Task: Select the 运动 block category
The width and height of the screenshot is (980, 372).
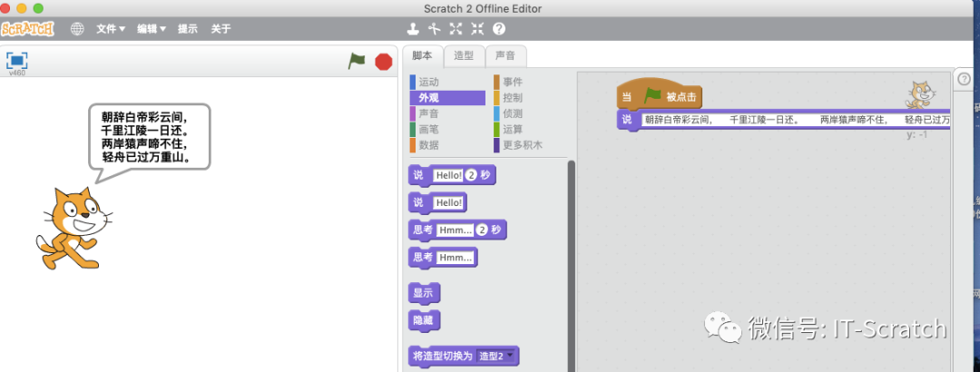Action: click(447, 82)
